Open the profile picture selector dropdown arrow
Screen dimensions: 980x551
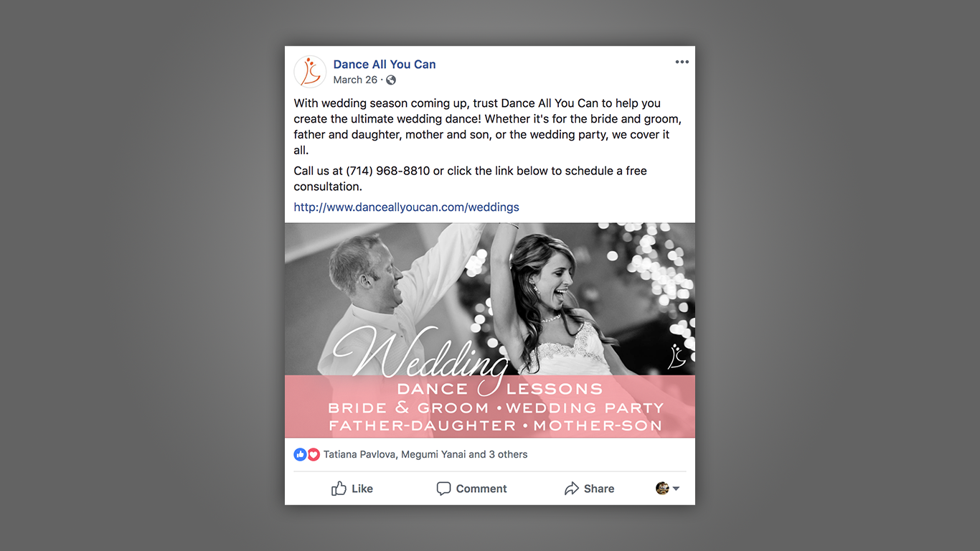(x=676, y=489)
